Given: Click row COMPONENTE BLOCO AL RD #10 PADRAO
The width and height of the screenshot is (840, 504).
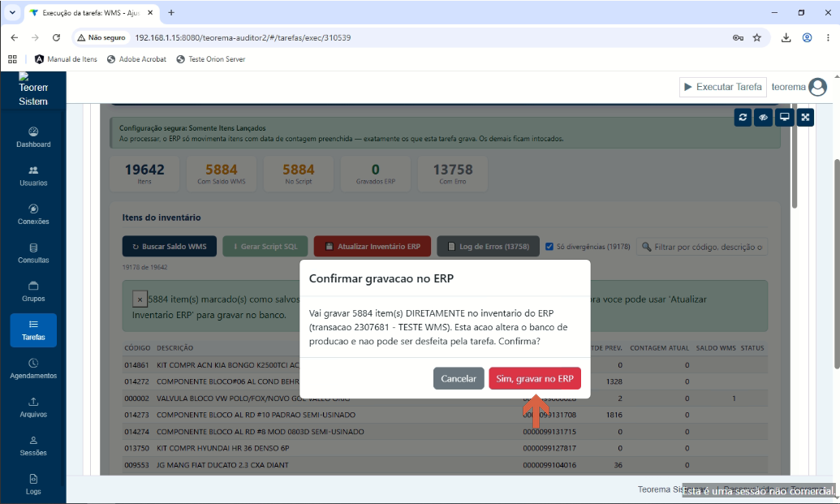Looking at the screenshot, I should click(x=446, y=415).
